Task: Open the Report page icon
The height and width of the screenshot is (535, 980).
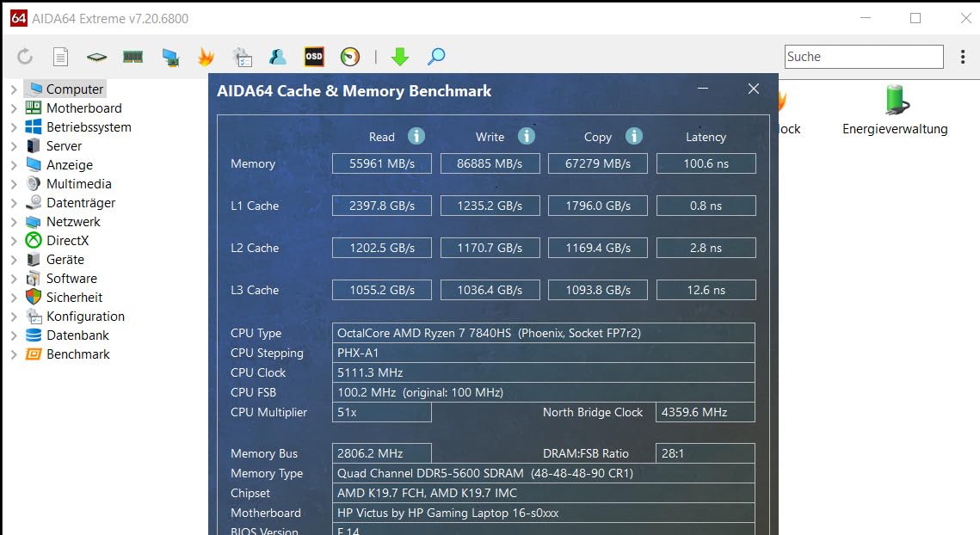Action: click(x=60, y=57)
